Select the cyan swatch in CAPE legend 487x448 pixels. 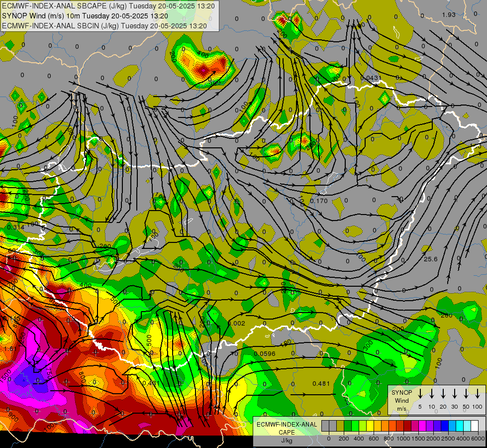coord(460,426)
